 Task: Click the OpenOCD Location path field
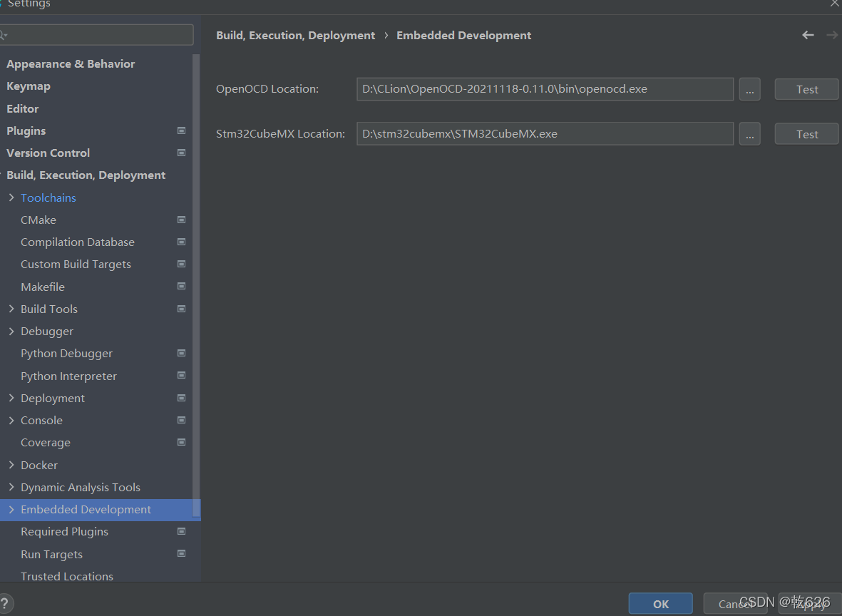[545, 89]
